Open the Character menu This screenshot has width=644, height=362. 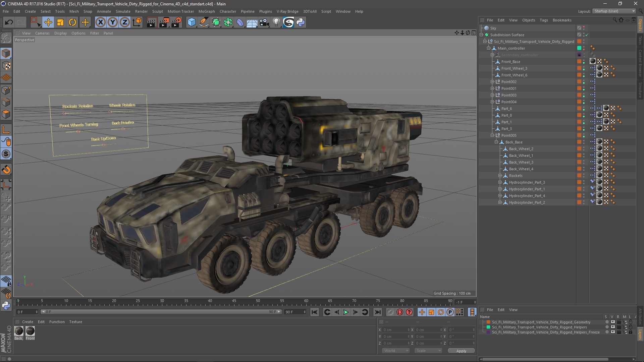point(228,11)
